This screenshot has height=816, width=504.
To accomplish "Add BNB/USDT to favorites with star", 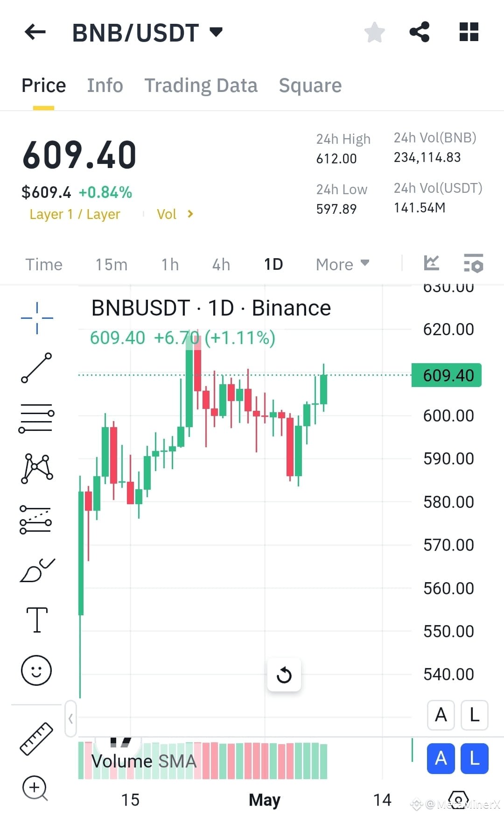I will (374, 32).
